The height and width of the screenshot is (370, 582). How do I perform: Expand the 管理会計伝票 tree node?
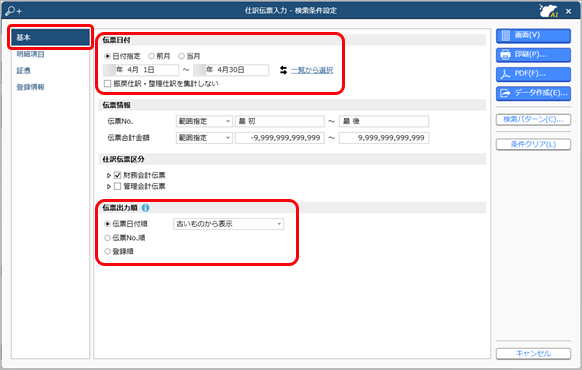click(109, 187)
